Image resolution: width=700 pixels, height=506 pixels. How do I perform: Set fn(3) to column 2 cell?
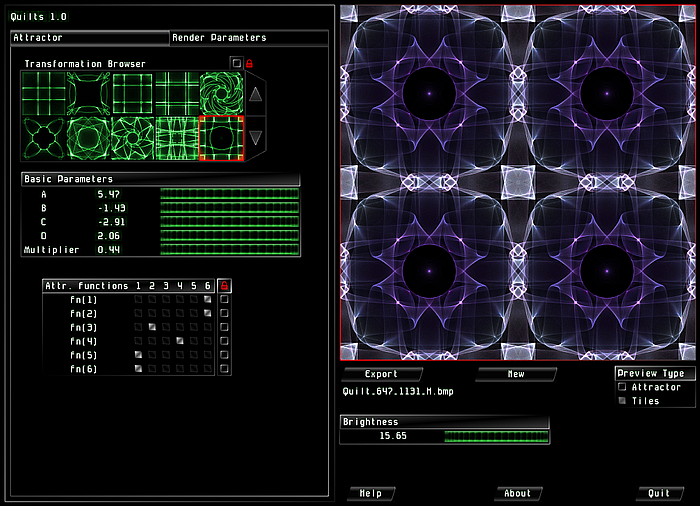click(152, 327)
